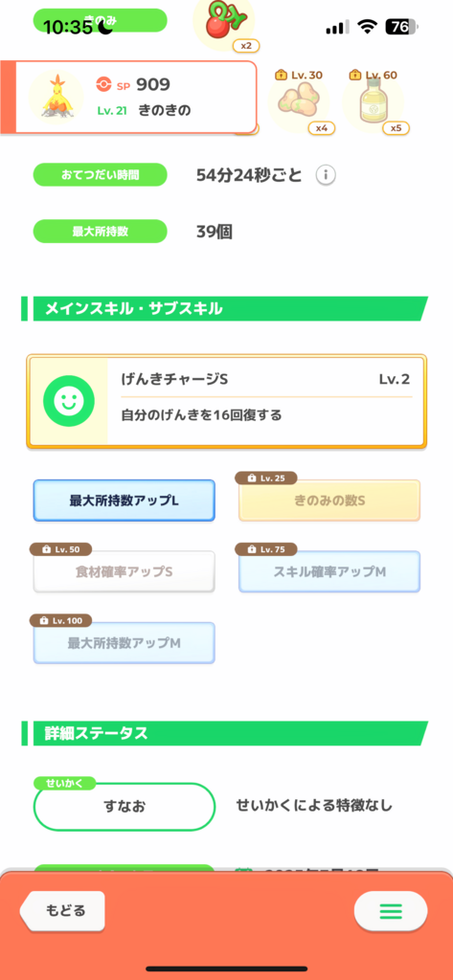The height and width of the screenshot is (980, 453).
Task: Tap the おてつだい時間 green label
Action: click(x=101, y=175)
